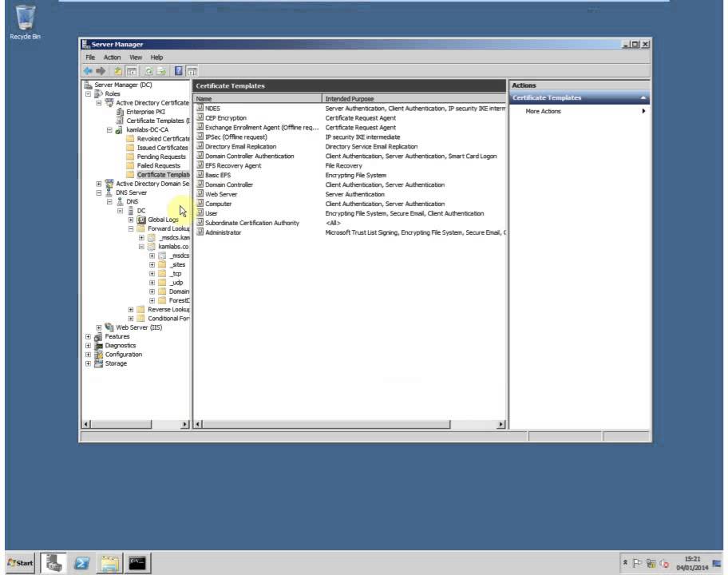728x575 pixels.
Task: Open the Action menu
Action: (112, 57)
